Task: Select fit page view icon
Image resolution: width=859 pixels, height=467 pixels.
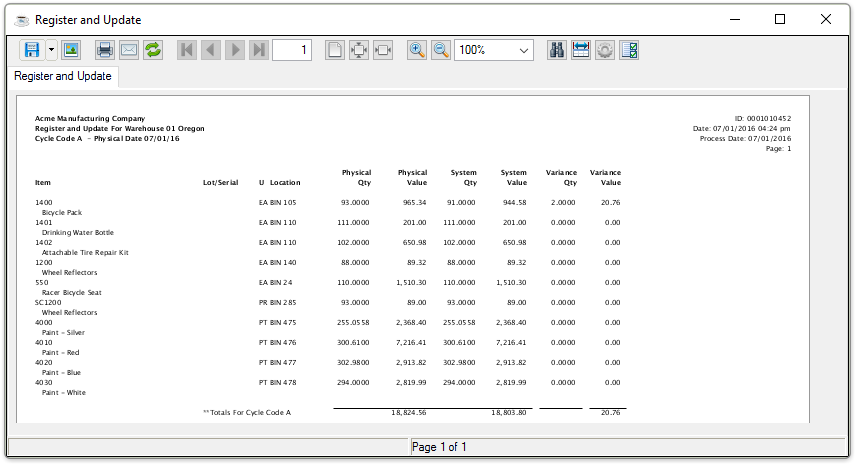Action: point(359,50)
